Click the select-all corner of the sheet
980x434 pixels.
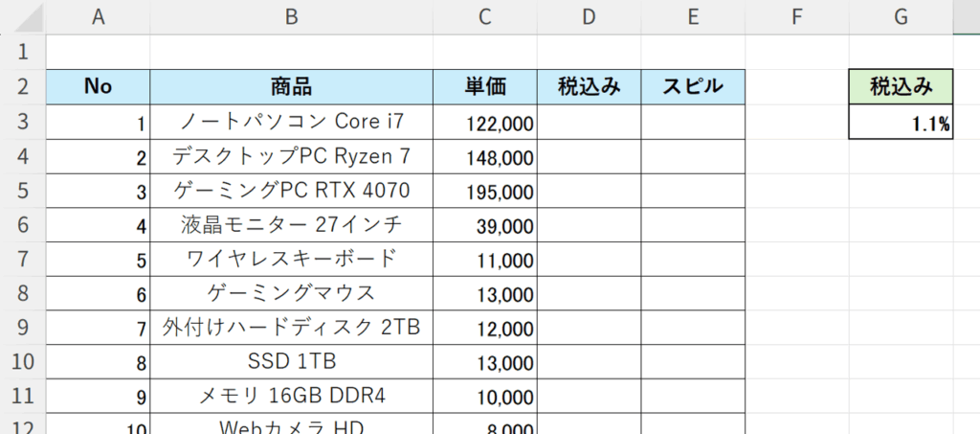23,16
